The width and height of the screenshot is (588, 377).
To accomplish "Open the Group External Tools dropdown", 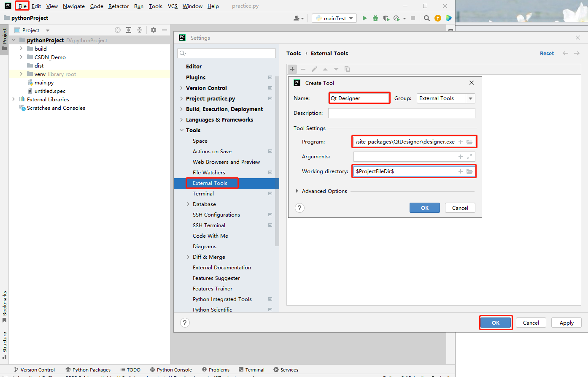I will 470,98.
